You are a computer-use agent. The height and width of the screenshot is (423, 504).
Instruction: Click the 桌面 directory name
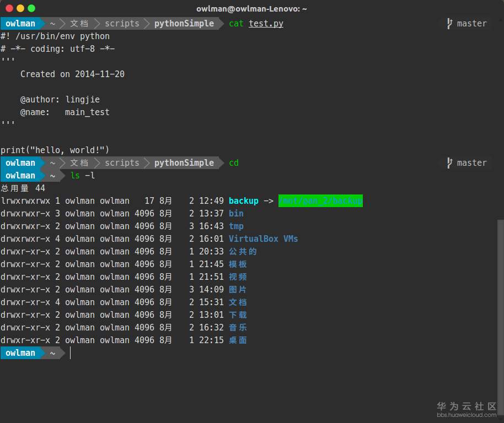[x=238, y=340]
